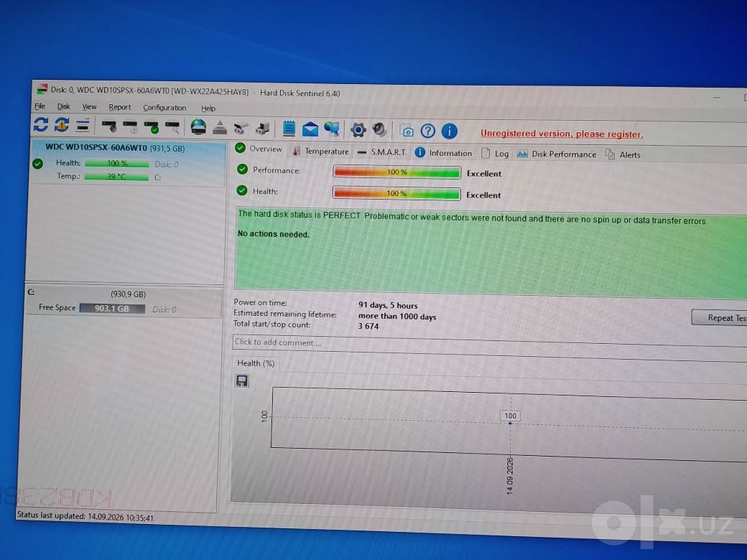Click the Temp 39 °C green bar
The width and height of the screenshot is (747, 560).
[116, 177]
